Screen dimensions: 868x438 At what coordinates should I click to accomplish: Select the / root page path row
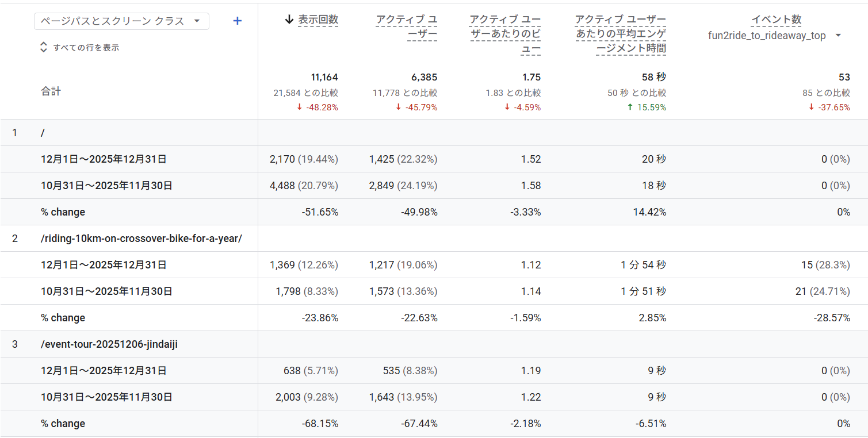click(43, 133)
